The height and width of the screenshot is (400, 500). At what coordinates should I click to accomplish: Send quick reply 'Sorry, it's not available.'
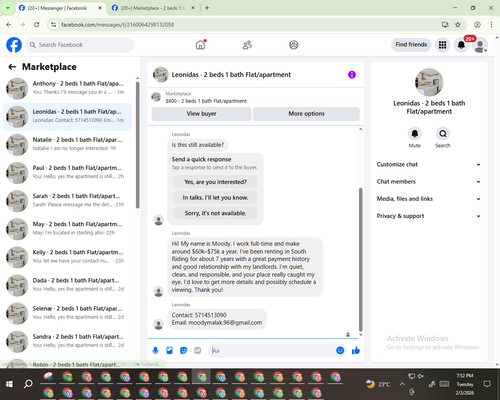click(x=215, y=213)
